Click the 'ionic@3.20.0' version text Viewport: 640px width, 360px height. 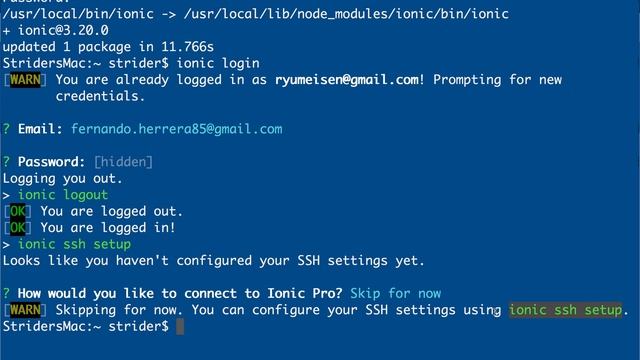[x=63, y=31]
